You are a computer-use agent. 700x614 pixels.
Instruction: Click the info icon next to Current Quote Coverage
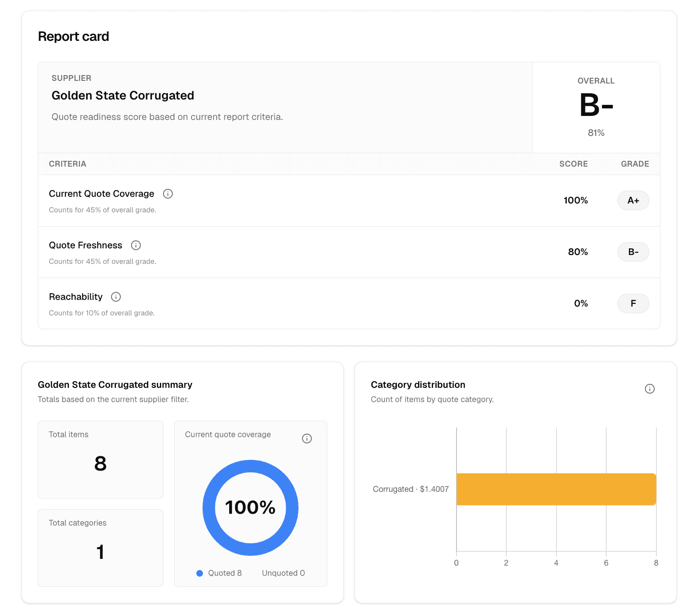coord(168,194)
